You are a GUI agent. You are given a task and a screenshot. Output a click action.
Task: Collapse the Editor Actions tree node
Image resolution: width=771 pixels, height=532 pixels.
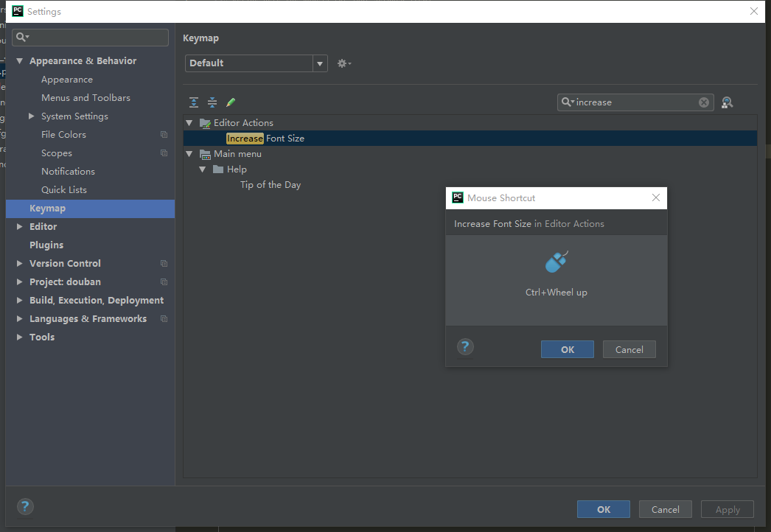click(x=189, y=122)
